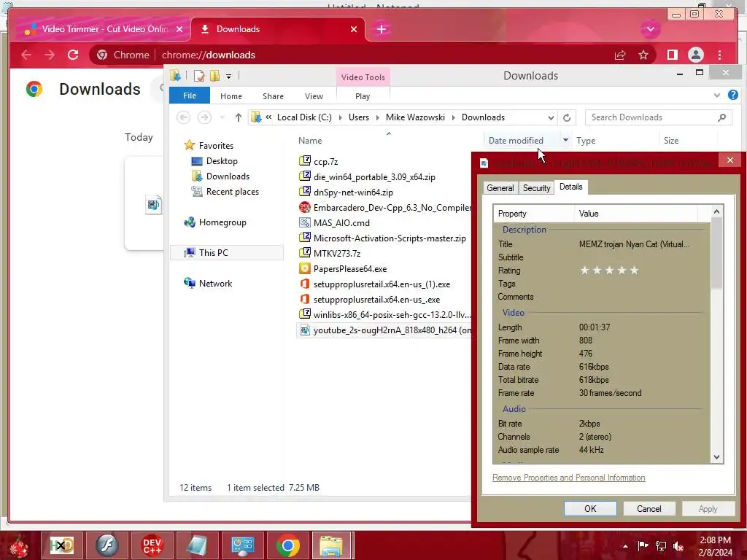Launch Dev-C++ from the taskbar
Viewport: 747px width, 560px height.
152,545
